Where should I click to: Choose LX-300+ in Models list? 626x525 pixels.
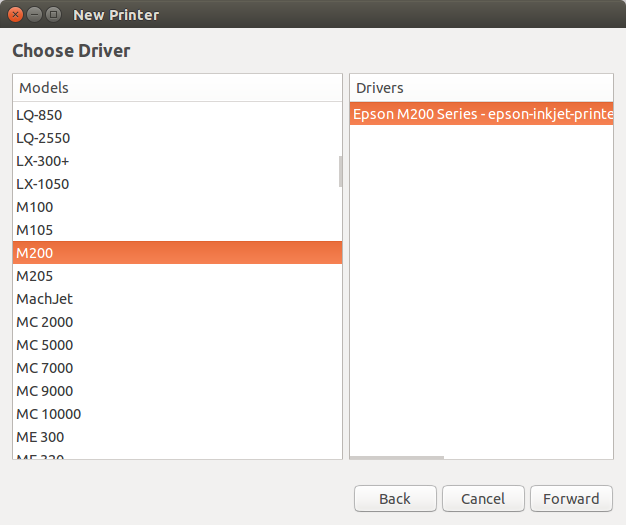pos(177,161)
